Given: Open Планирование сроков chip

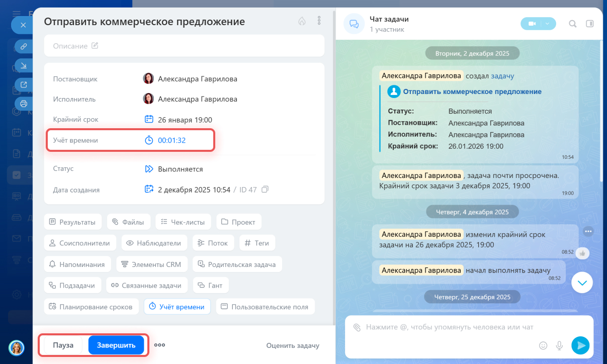Looking at the screenshot, I should pos(92,306).
